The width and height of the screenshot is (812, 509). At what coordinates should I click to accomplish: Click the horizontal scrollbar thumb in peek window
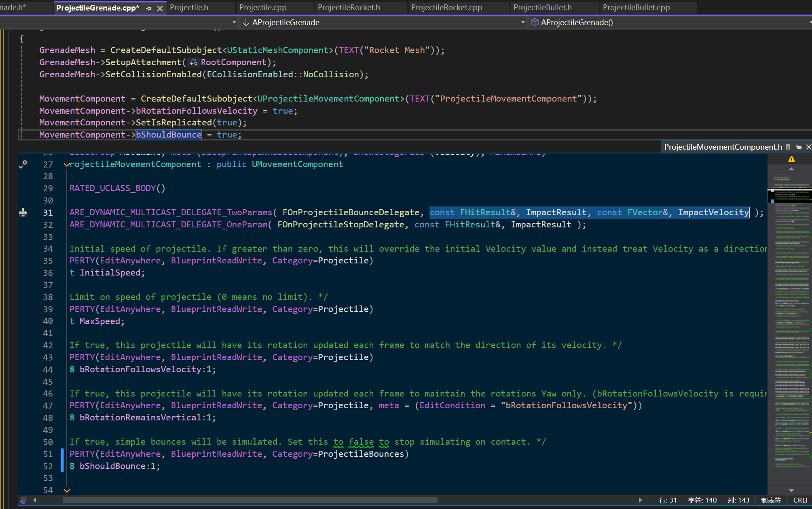[x=250, y=500]
